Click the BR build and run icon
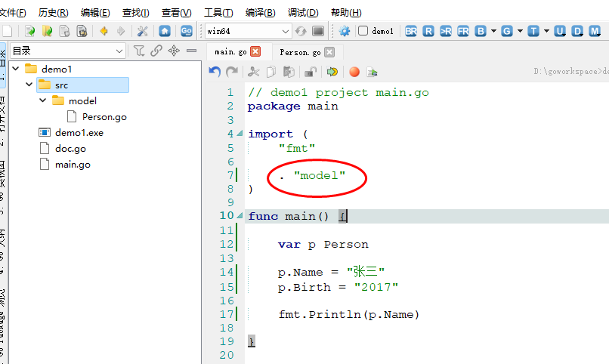The image size is (609, 364). tap(411, 31)
